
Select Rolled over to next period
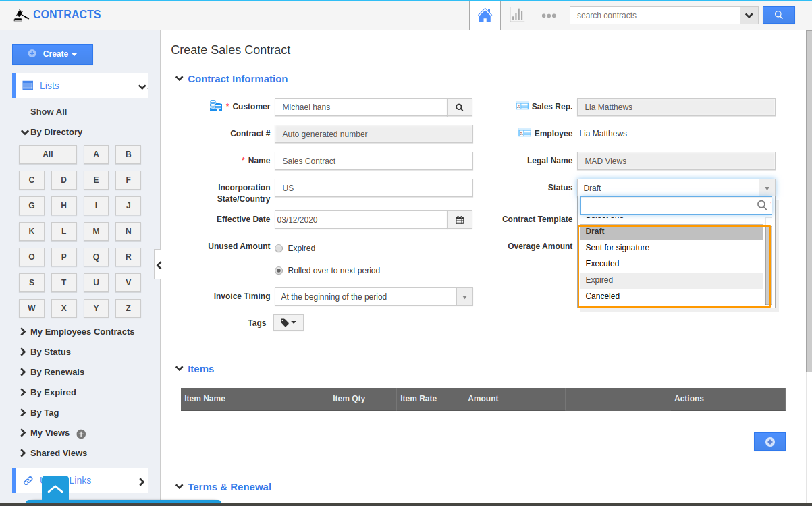click(279, 271)
